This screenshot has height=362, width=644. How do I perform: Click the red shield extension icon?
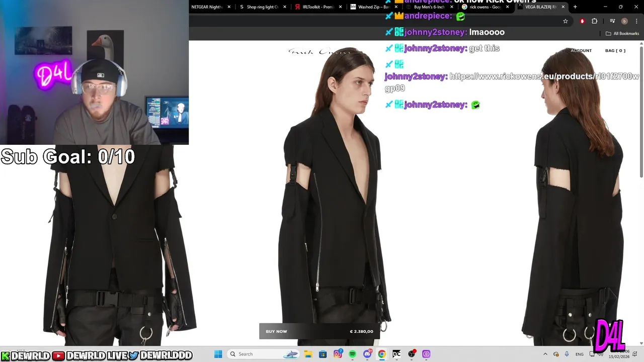582,21
